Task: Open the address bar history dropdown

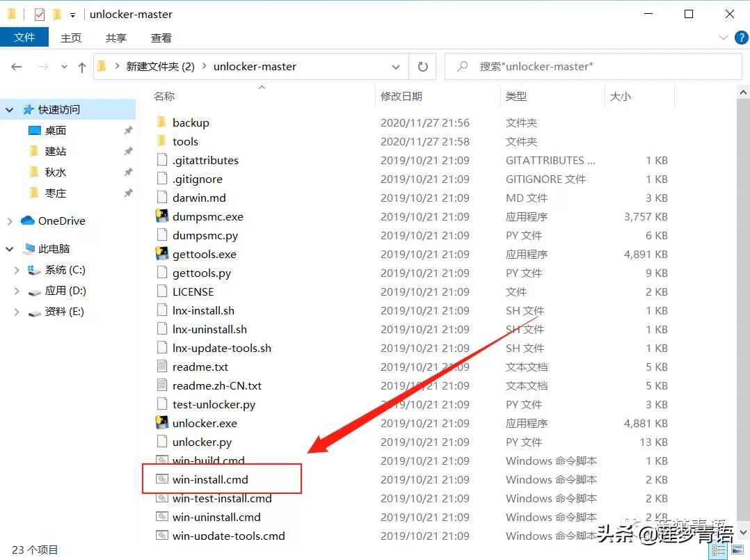Action: tap(396, 67)
